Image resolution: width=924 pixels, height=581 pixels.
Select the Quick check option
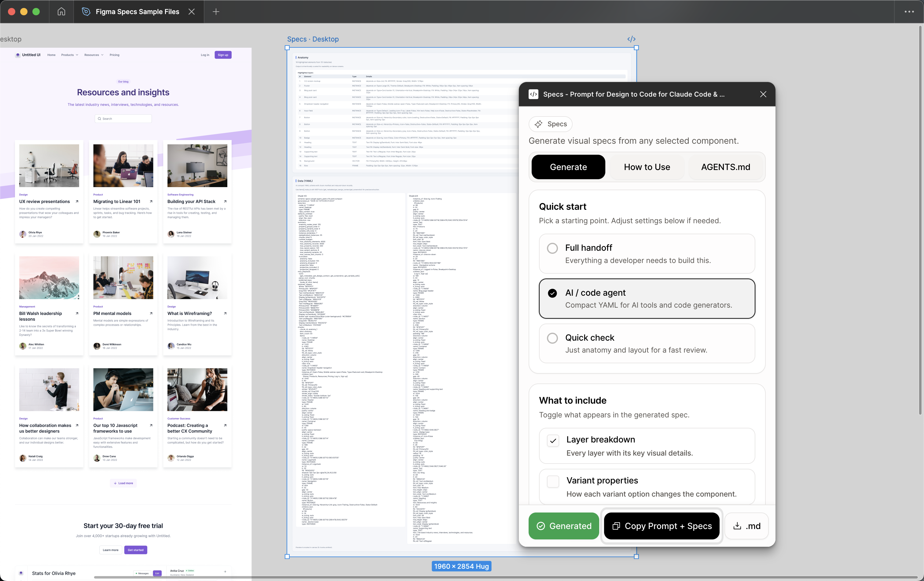point(552,338)
